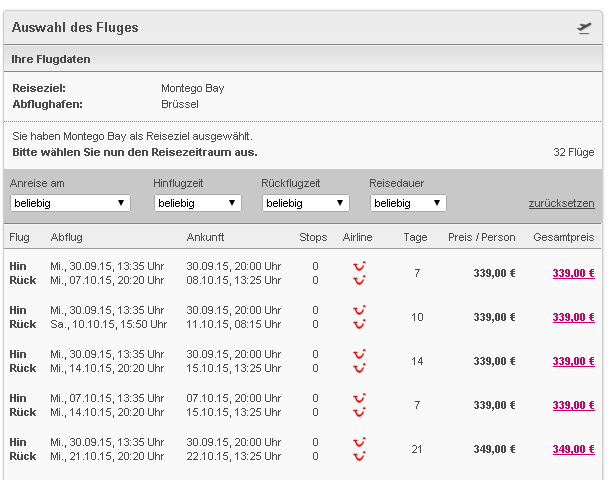This screenshot has height=480, width=613.
Task: Select 349,00 € total for 21-day flight
Action: (574, 450)
